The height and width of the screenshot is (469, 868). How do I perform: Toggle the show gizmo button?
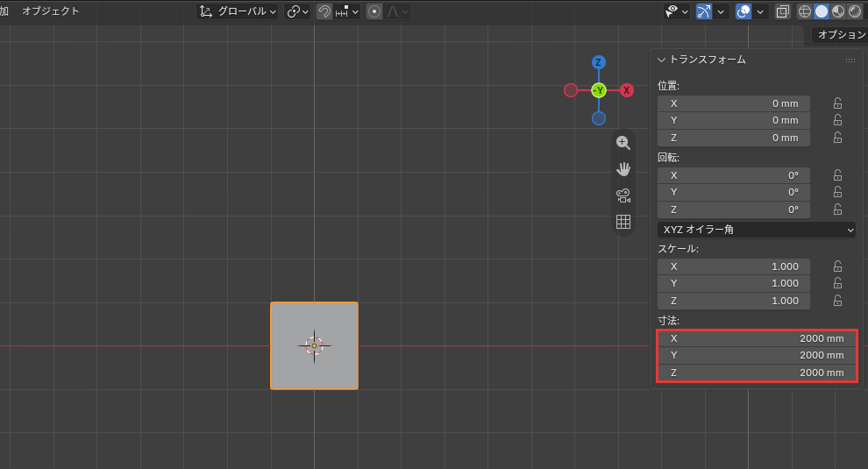703,11
